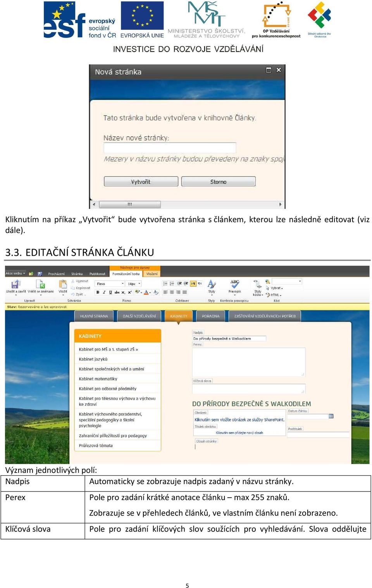The height and width of the screenshot is (588, 372).
Task: Switch to the Stránka ribbon tab
Action: pyautogui.click(x=77, y=274)
